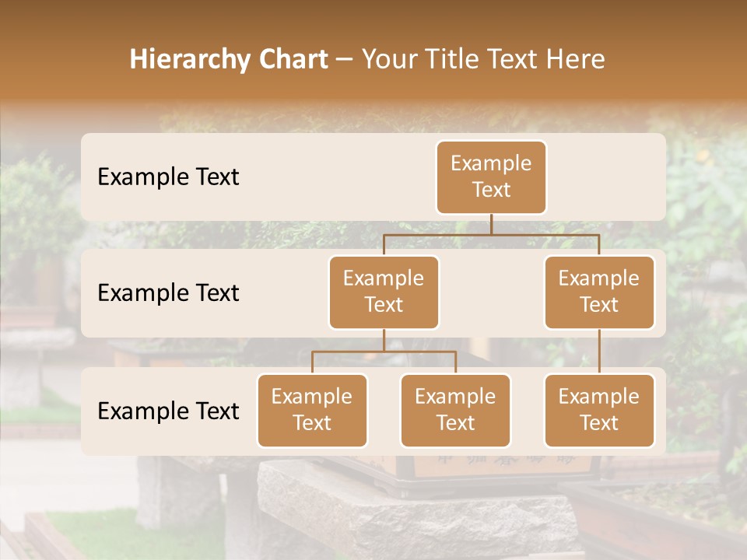The height and width of the screenshot is (560, 747).
Task: Click the left second-level Example Text box
Action: pos(384,292)
